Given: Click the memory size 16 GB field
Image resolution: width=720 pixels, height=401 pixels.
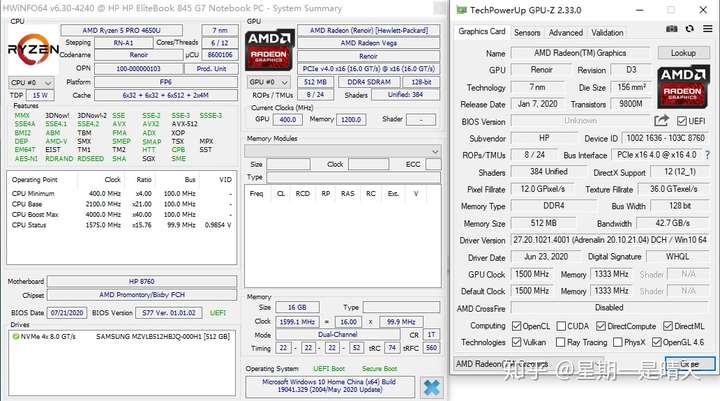Looking at the screenshot, I should coord(297,307).
